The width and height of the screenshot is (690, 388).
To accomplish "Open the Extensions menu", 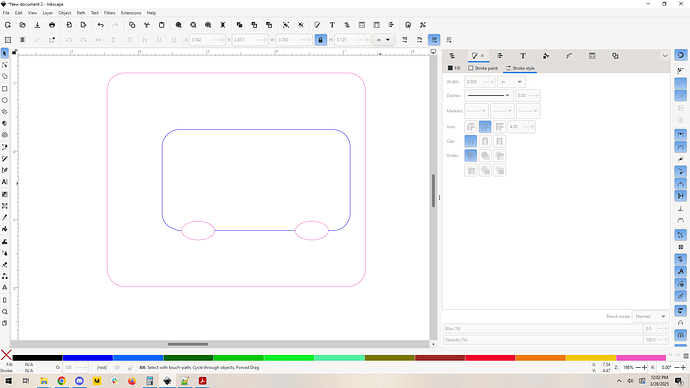I will click(131, 13).
